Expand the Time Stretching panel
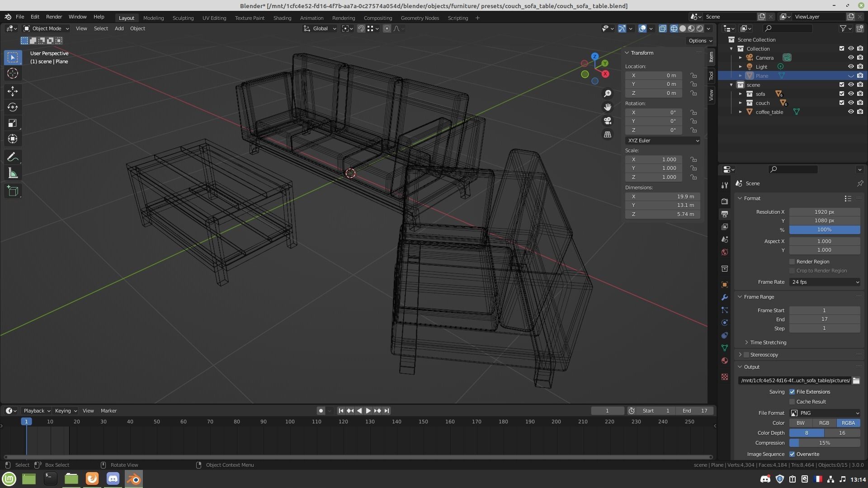 [768, 343]
